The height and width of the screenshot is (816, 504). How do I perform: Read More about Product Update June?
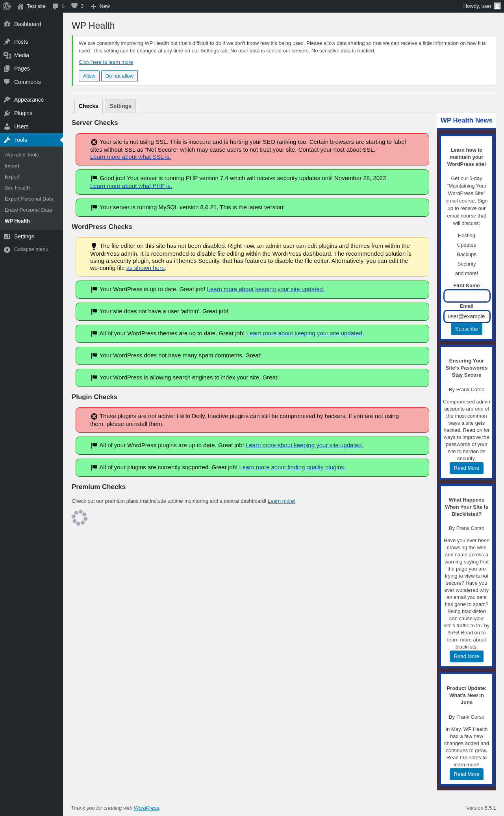pyautogui.click(x=467, y=774)
